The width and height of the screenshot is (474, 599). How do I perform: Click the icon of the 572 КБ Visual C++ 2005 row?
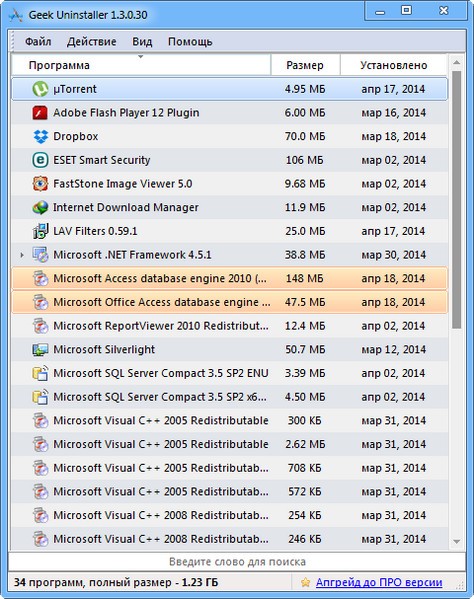[x=40, y=492]
